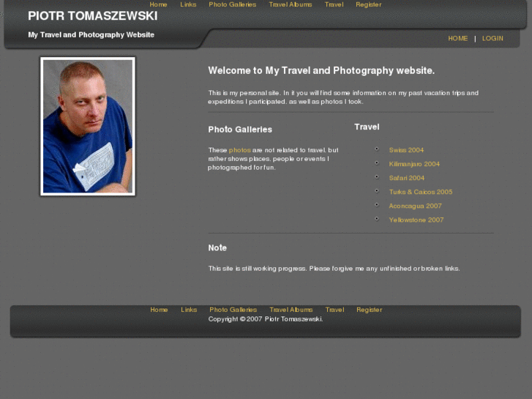
Task: Select Travel in the top navigation bar
Action: [334, 4]
